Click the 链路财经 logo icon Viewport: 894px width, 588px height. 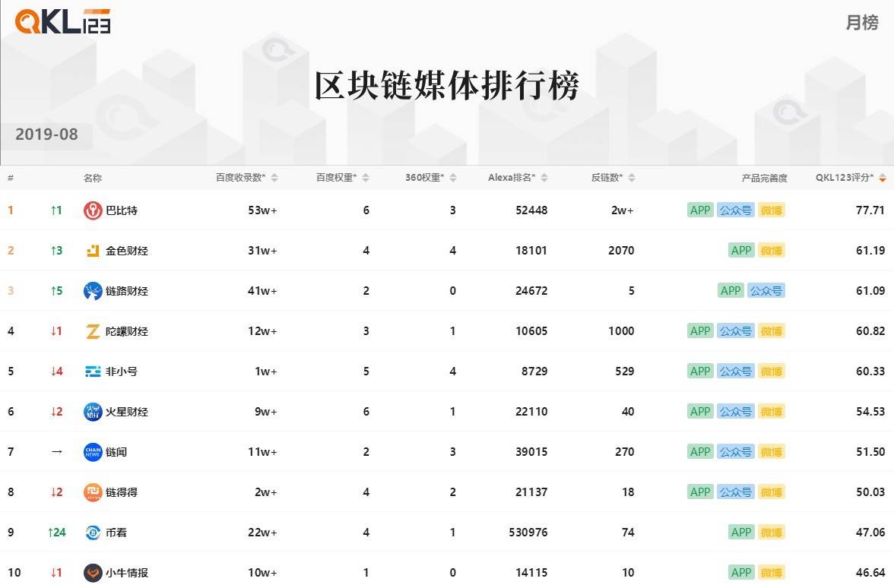coord(93,290)
